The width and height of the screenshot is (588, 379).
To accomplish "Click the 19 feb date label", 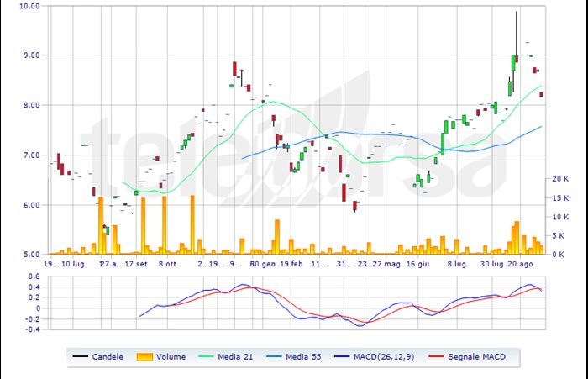I will click(x=291, y=264).
